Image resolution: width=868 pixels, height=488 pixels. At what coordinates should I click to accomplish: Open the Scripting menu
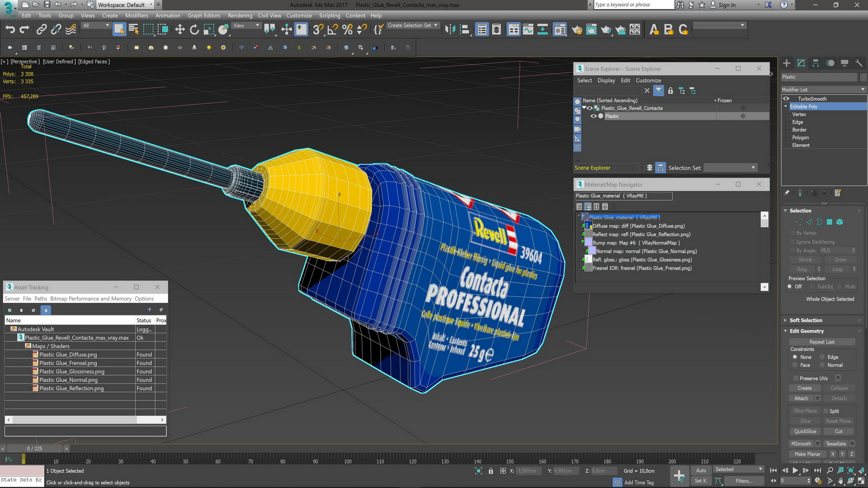coord(330,15)
